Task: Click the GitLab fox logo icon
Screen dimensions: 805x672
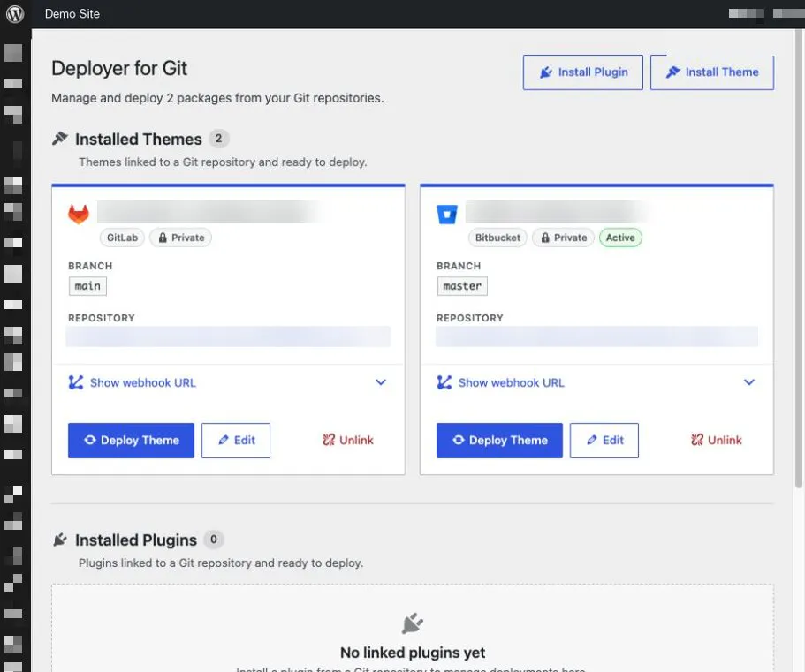Action: 79,214
